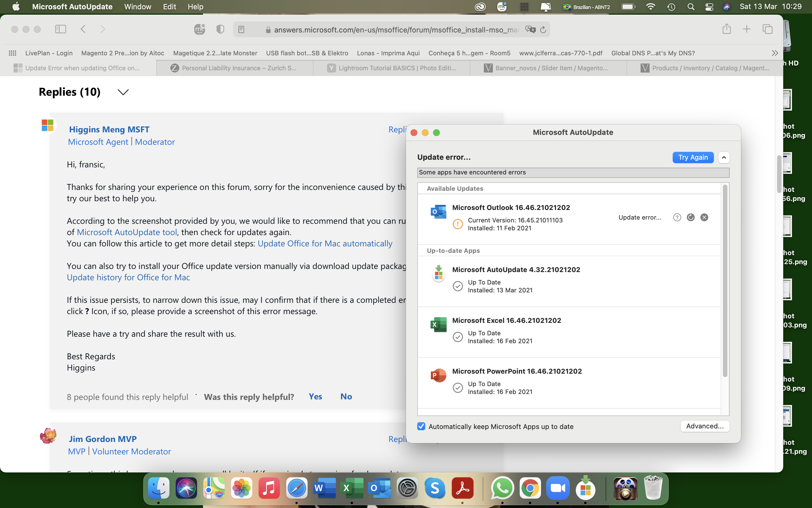Screen dimensions: 812x508
Task: Uncheck Automatically keep Microsoft Apps up to date
Action: (x=421, y=426)
